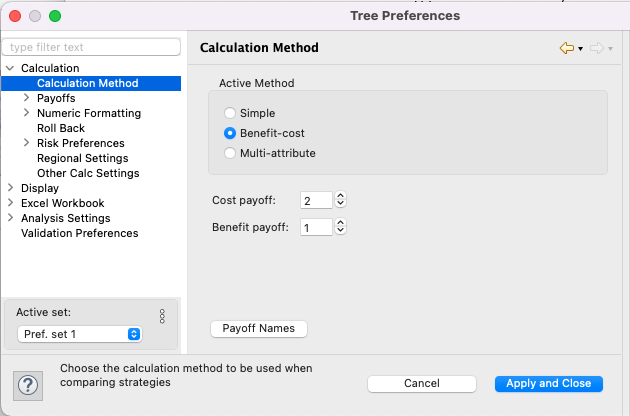Open the preference set options menu icon

[162, 316]
